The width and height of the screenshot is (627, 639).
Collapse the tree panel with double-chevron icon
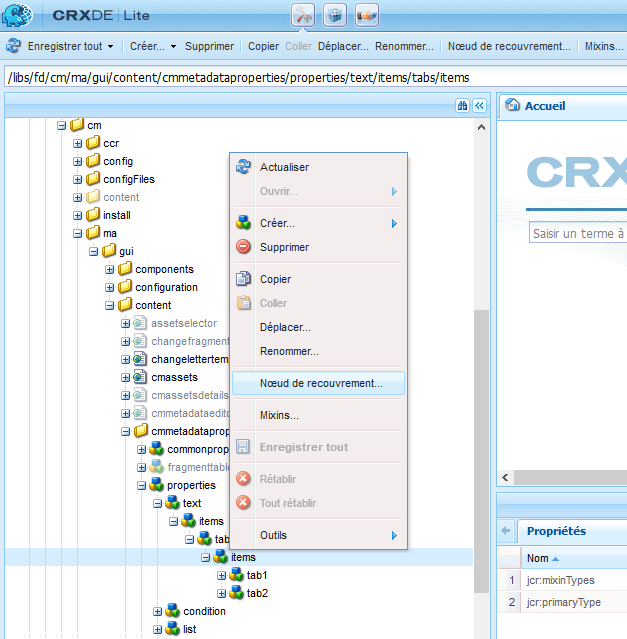tap(480, 106)
